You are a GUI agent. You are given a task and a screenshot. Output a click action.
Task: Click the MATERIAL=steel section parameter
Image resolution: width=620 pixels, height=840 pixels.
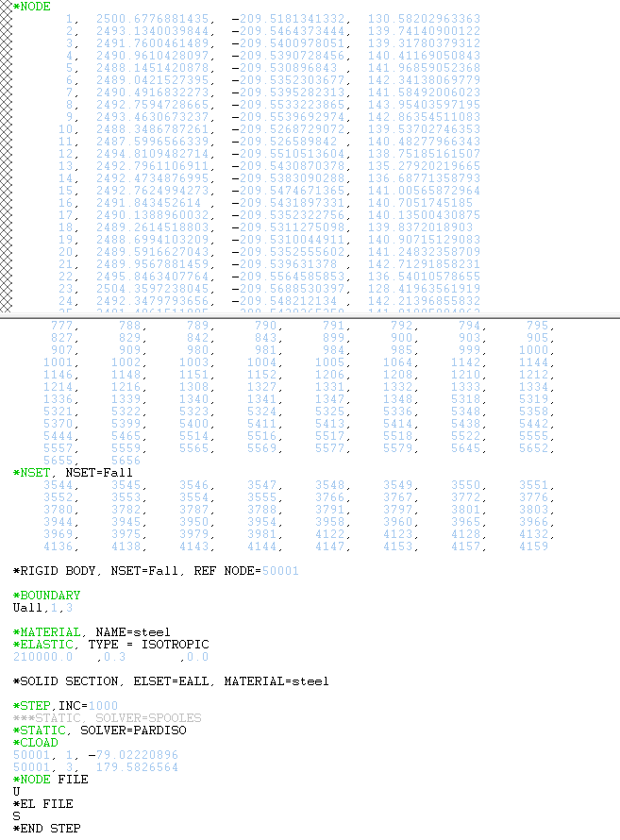pos(276,681)
